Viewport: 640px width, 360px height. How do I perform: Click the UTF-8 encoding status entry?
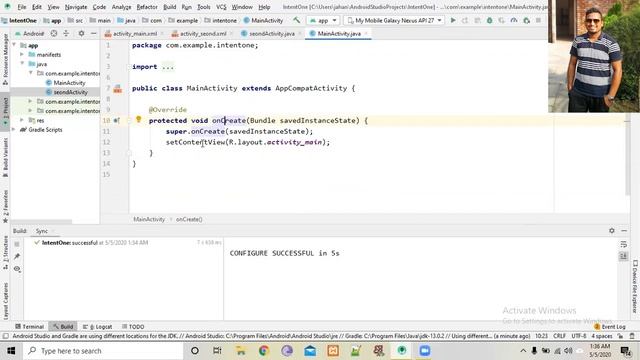tap(578, 336)
